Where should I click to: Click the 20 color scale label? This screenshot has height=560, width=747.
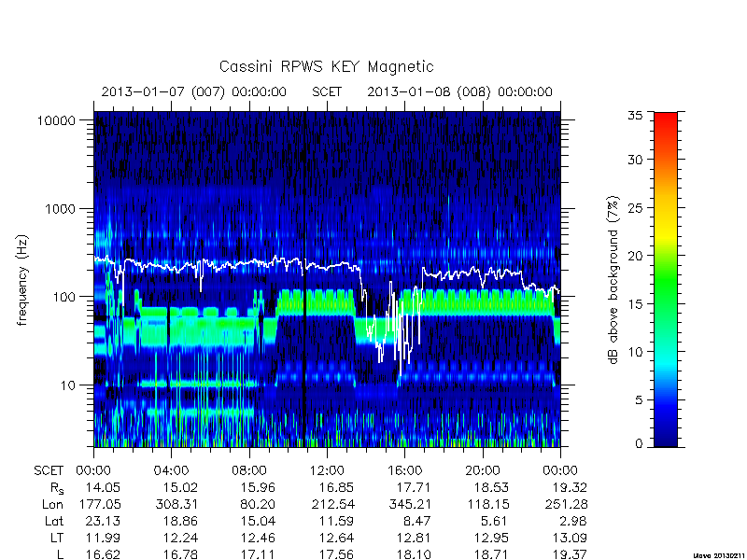pyautogui.click(x=635, y=256)
